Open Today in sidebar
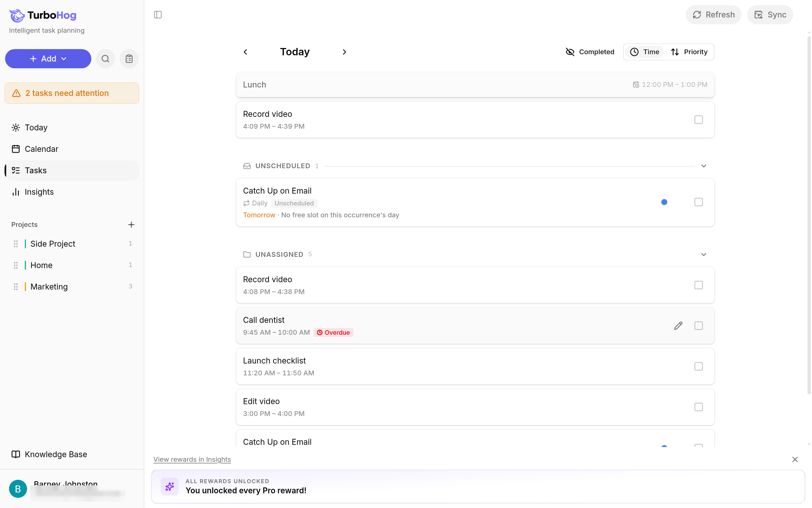Image resolution: width=812 pixels, height=508 pixels. click(72, 127)
